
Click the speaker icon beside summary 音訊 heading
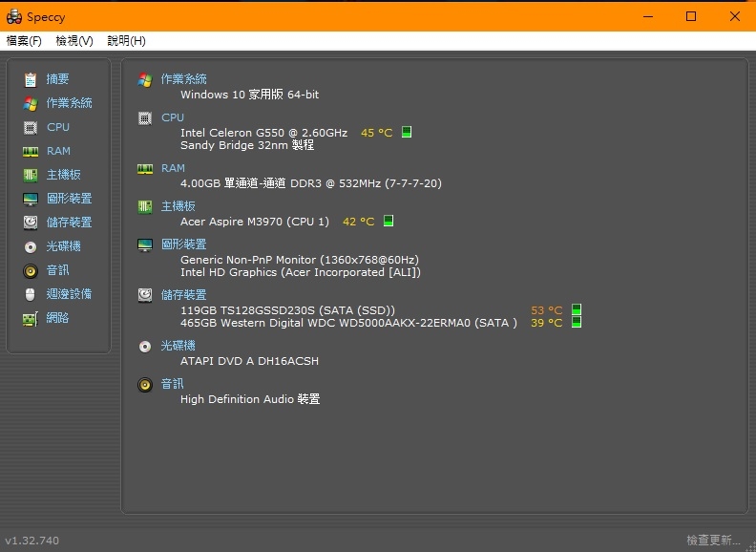(145, 385)
